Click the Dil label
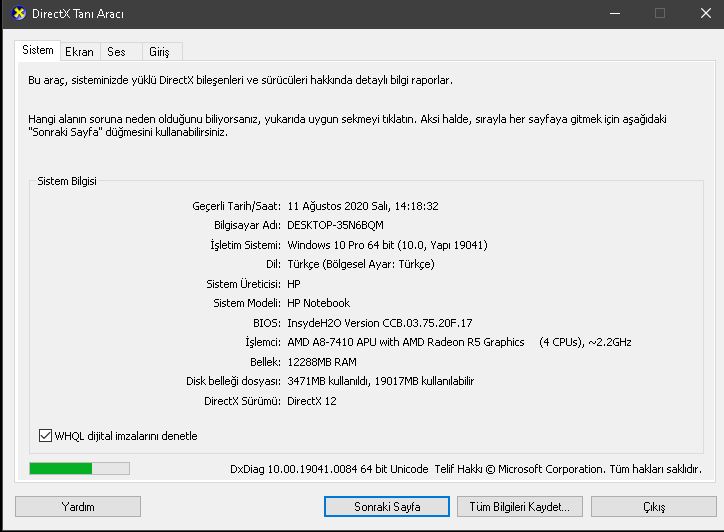Screen dimensions: 724x532 (x=273, y=264)
